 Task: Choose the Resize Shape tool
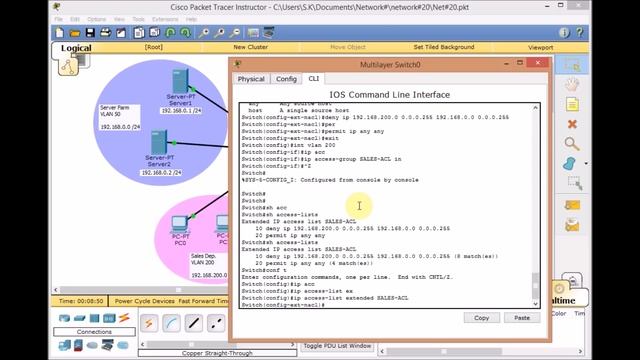[575, 184]
